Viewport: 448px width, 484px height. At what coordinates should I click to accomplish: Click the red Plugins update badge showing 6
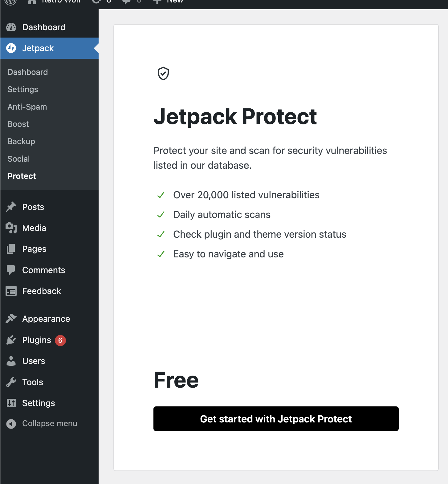[x=60, y=340]
